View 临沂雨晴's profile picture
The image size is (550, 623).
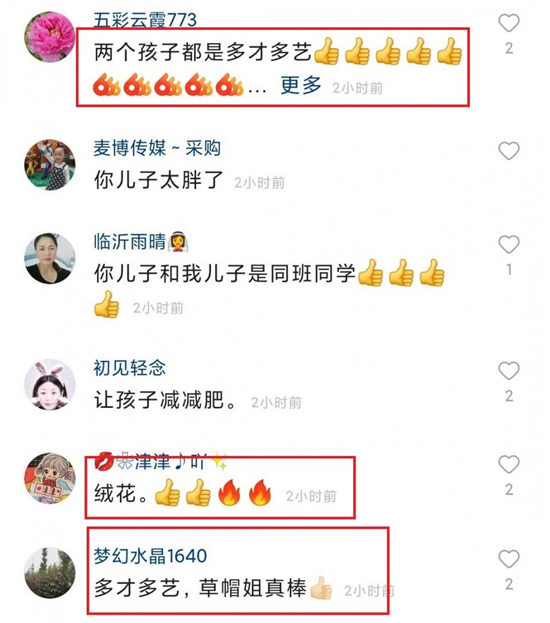click(x=50, y=258)
